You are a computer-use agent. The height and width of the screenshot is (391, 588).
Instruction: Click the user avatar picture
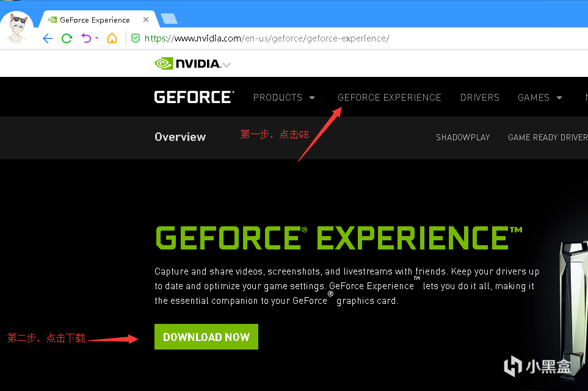[16, 28]
